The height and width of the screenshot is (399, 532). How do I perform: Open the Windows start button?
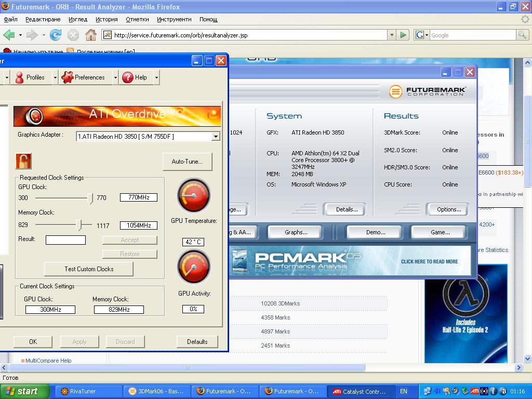click(x=25, y=391)
